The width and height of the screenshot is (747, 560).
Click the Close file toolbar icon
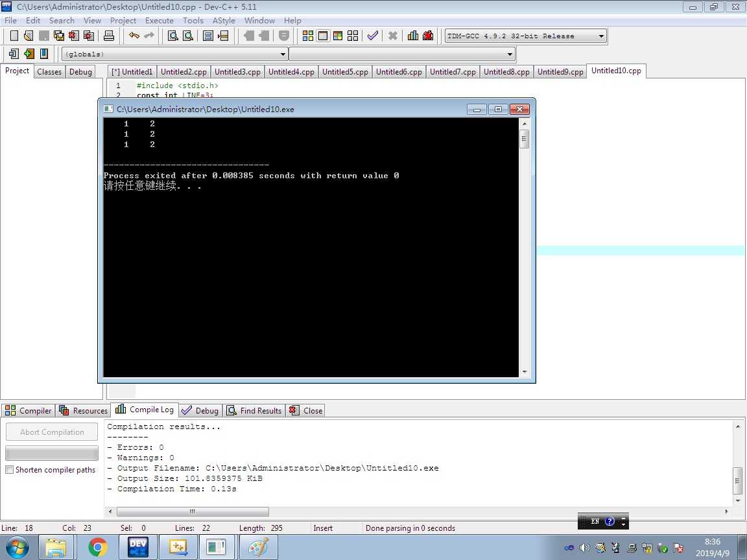pos(73,36)
